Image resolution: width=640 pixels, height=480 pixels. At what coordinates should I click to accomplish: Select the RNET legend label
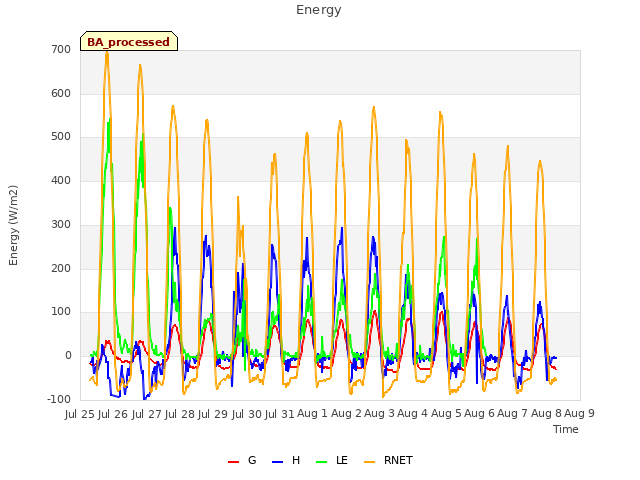(398, 460)
